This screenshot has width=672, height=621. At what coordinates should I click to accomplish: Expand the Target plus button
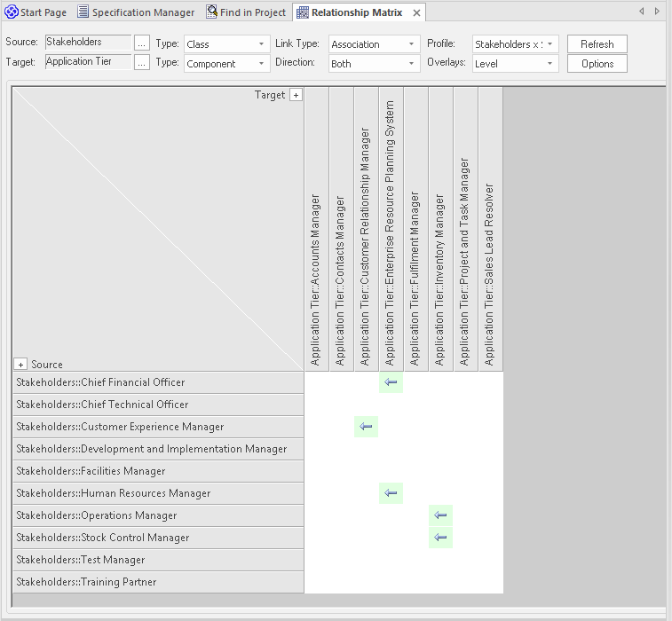click(296, 95)
